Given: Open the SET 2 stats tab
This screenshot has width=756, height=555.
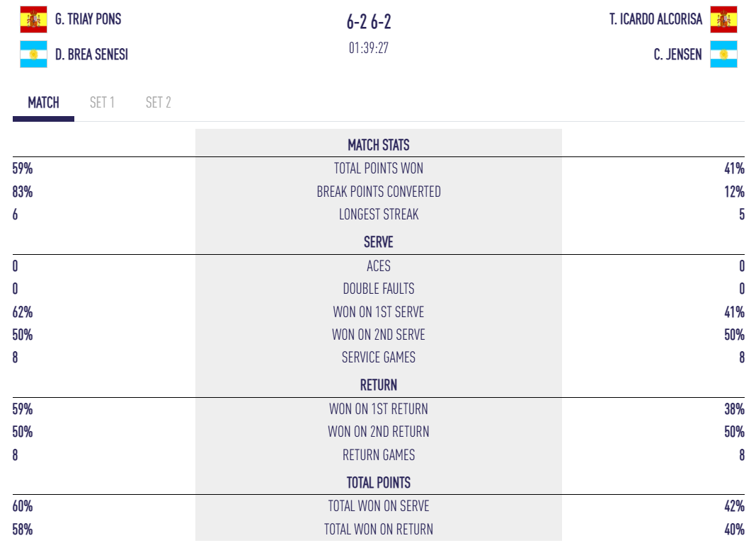Looking at the screenshot, I should 158,103.
